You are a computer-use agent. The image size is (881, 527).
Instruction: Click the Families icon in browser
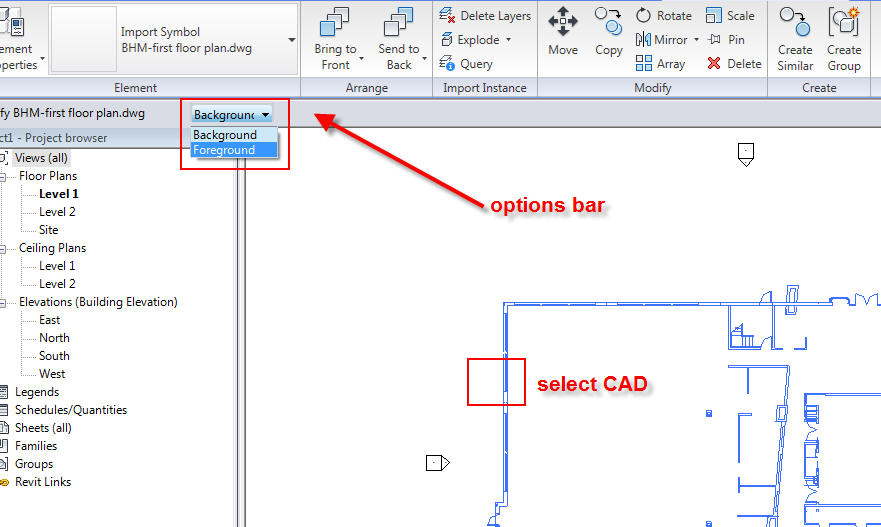4,446
